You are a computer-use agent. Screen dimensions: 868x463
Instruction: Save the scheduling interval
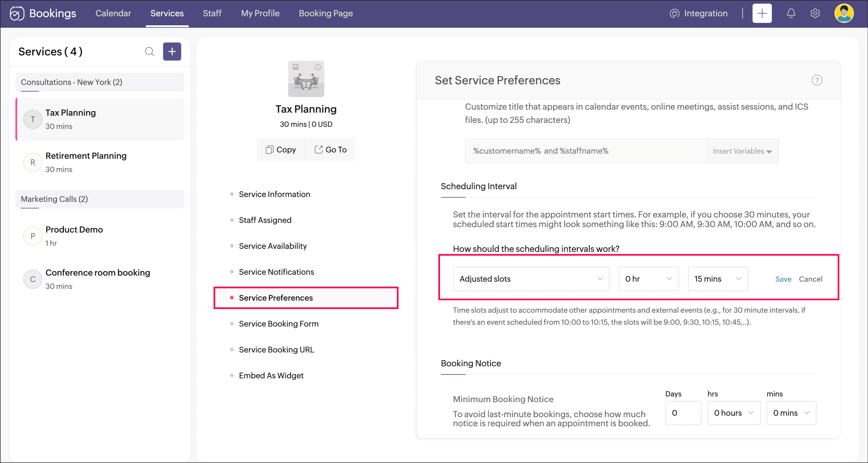tap(783, 279)
